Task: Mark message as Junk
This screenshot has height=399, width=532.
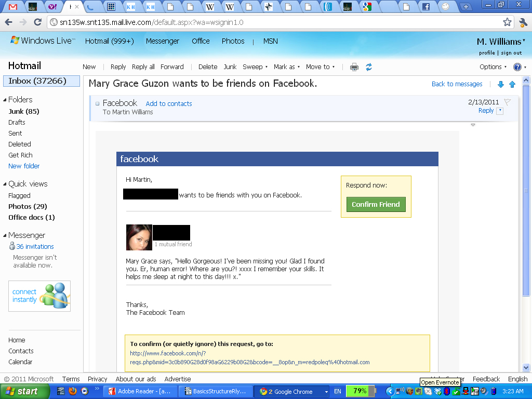Action: (x=230, y=67)
